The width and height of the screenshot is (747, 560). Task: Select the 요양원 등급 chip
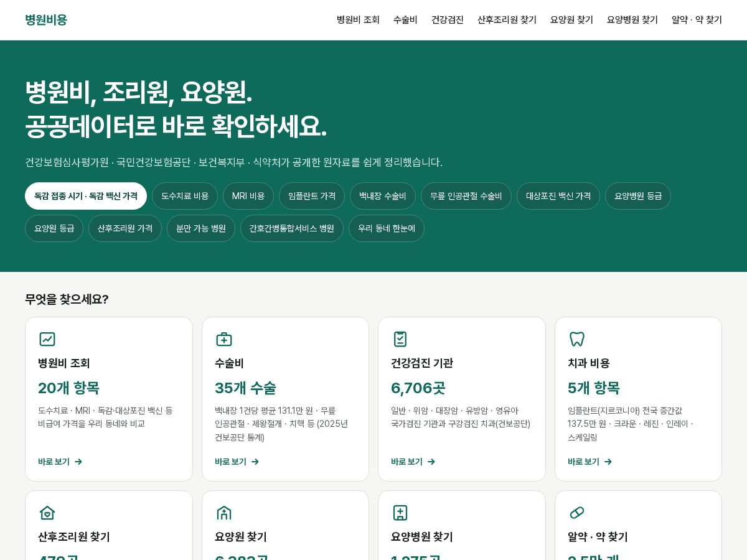(54, 228)
